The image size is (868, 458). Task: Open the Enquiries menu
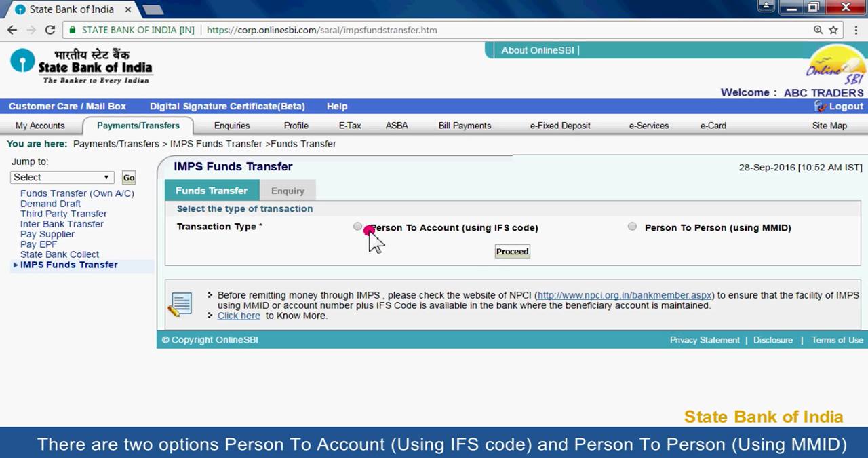232,126
